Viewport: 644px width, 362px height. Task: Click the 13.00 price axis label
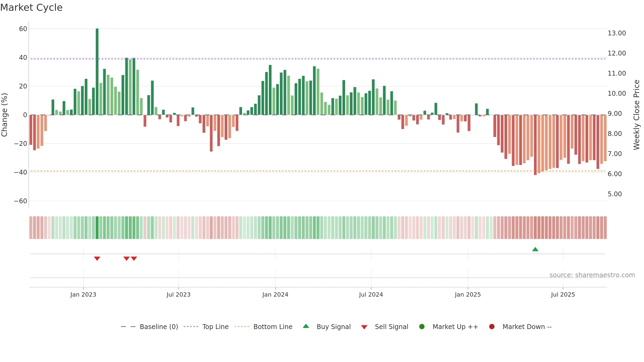(617, 33)
